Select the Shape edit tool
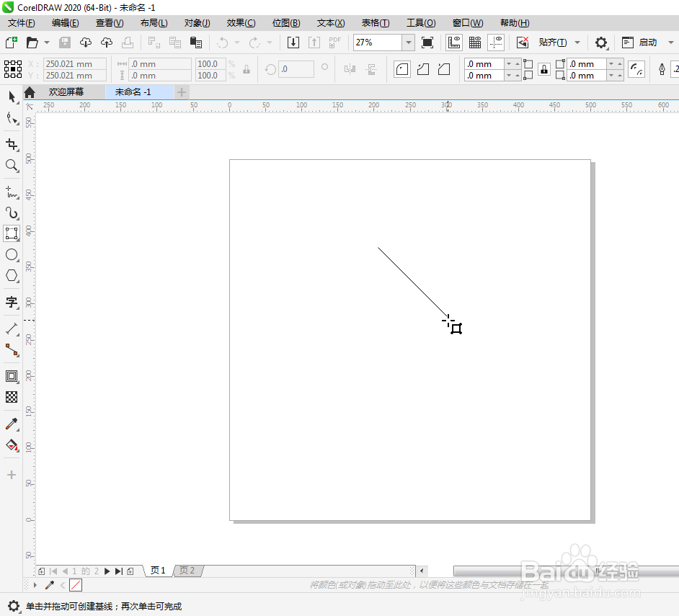 pyautogui.click(x=12, y=117)
